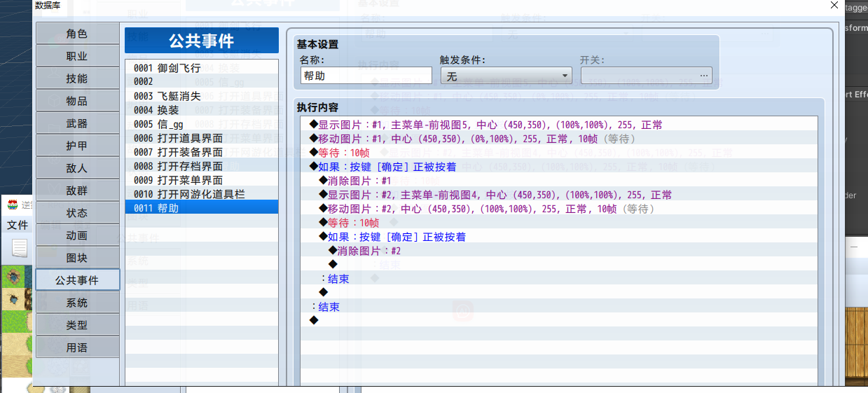868x393 pixels.
Task: Select command 移动图片 #2 line
Action: coord(558,209)
